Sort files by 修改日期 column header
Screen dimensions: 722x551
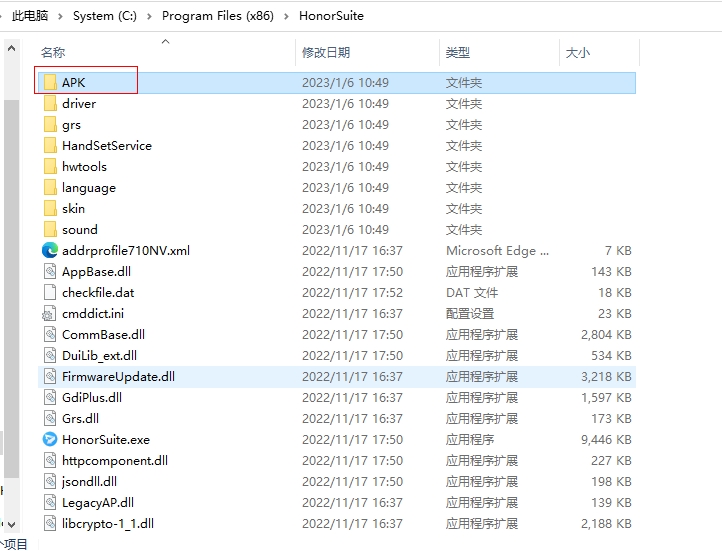[x=326, y=52]
